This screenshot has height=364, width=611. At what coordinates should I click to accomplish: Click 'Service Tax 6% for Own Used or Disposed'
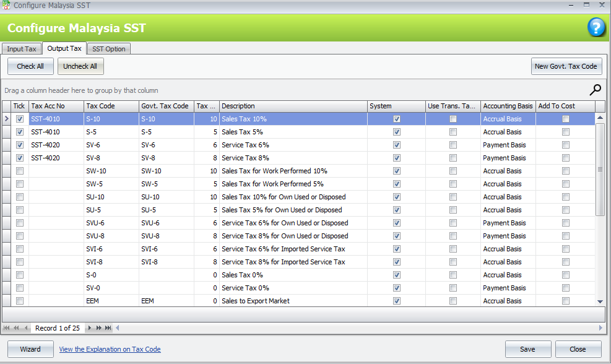tap(293, 223)
